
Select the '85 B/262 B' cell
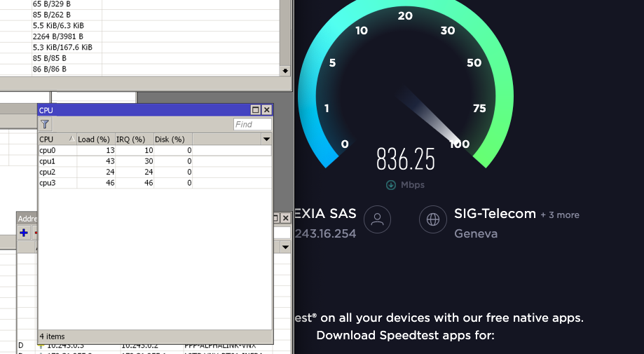[x=51, y=15]
